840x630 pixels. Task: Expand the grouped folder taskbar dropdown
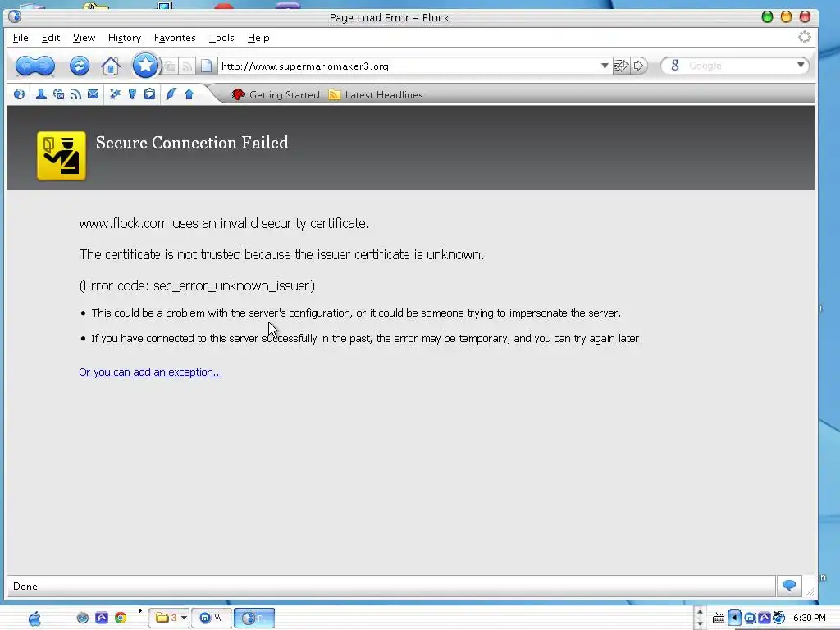pos(184,618)
